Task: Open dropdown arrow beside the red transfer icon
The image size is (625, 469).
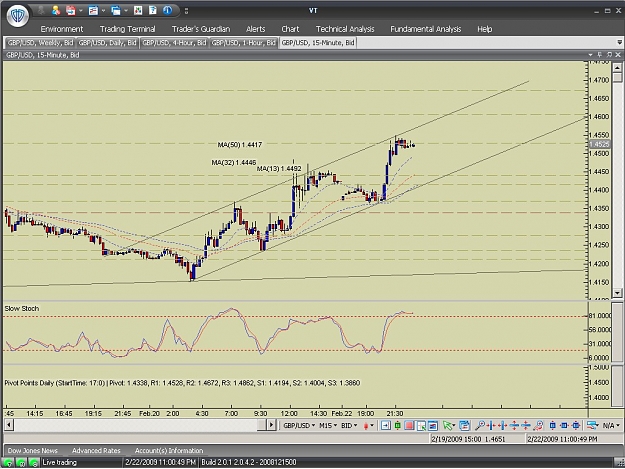Action: (81, 10)
